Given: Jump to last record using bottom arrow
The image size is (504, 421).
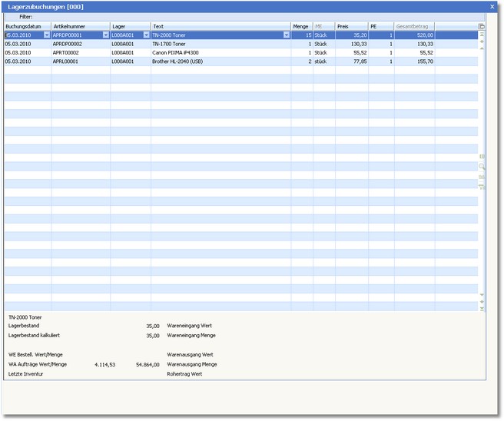Looking at the screenshot, I should 482,309.
